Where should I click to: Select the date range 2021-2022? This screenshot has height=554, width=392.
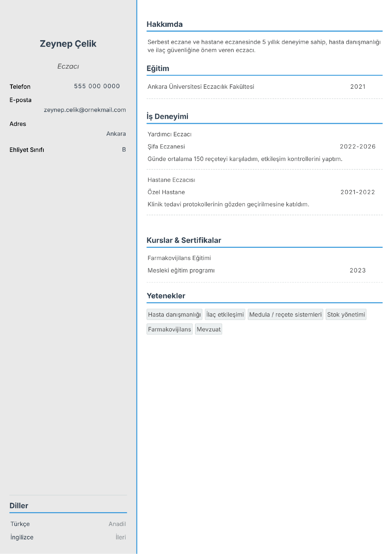tap(358, 192)
